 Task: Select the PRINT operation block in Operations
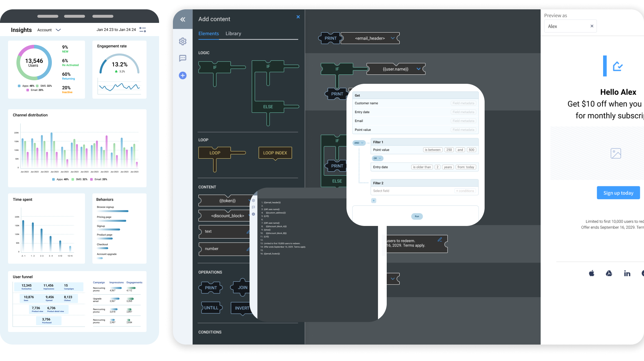coord(211,288)
